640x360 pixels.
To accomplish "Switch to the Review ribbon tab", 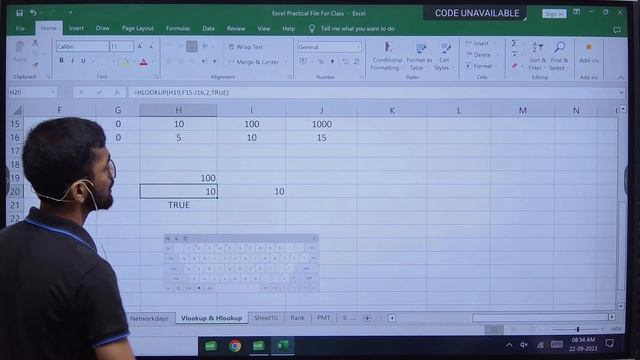I will point(236,28).
